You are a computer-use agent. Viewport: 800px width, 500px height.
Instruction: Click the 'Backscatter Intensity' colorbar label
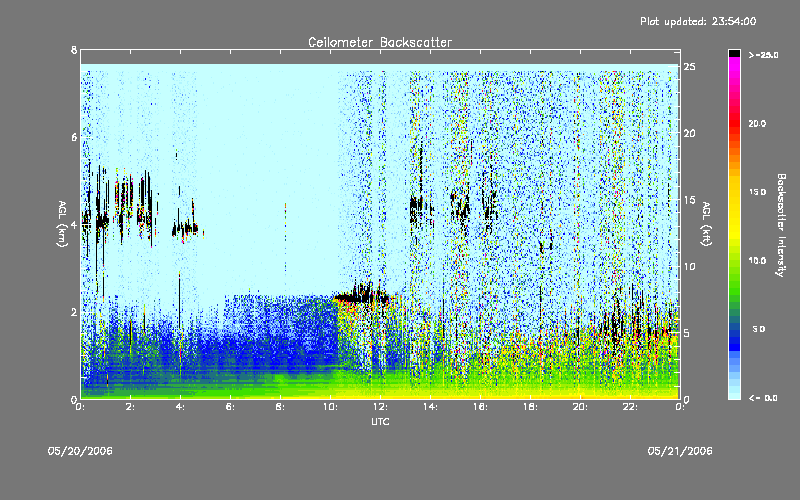click(781, 224)
